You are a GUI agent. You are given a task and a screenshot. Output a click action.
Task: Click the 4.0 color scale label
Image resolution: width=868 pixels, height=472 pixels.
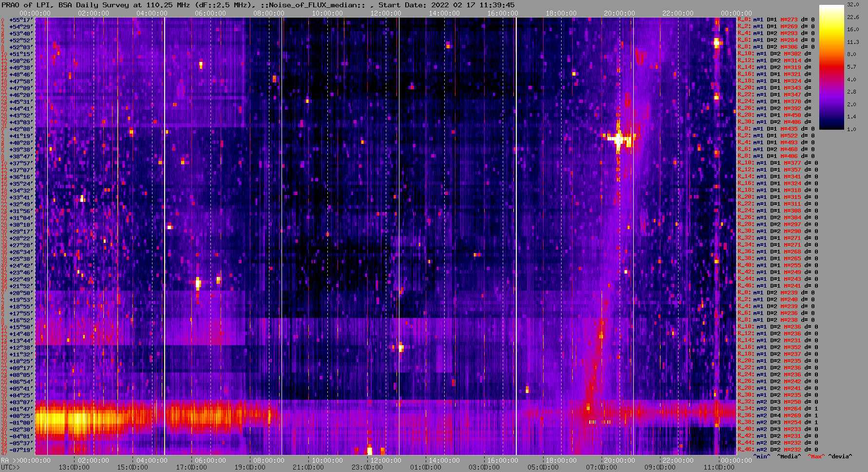[x=851, y=79]
